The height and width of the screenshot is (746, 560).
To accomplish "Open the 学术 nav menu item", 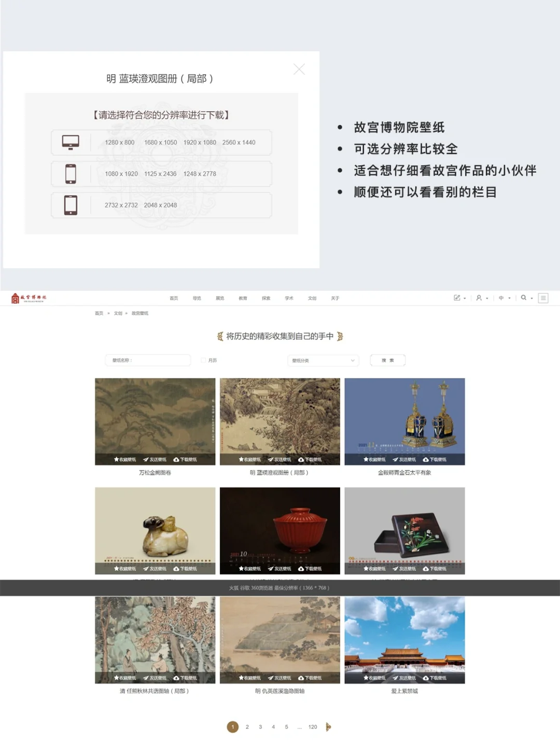I will pyautogui.click(x=289, y=299).
